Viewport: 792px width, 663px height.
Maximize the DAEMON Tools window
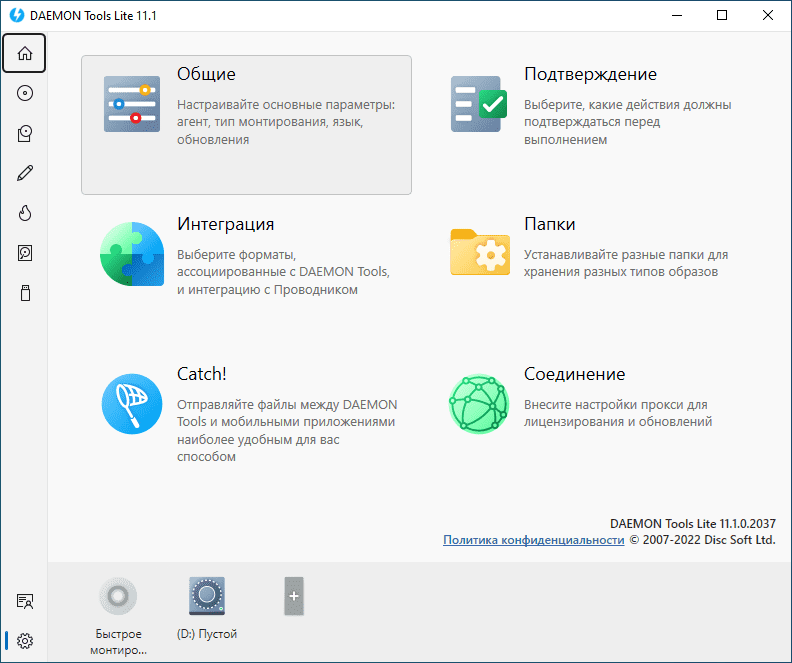[722, 15]
